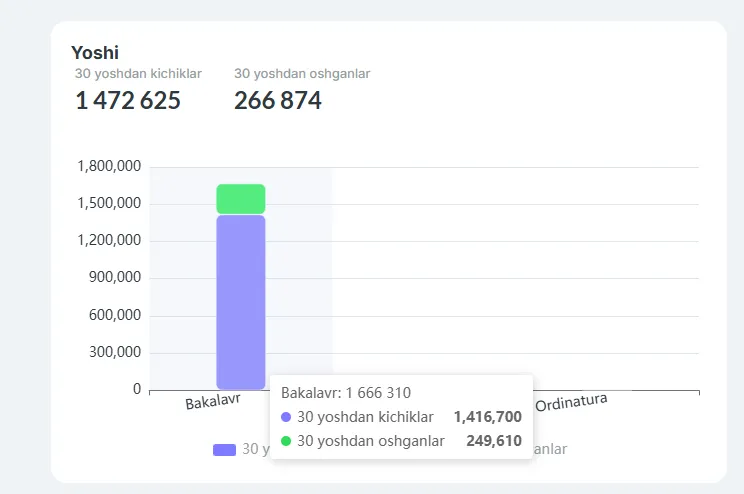Click the 'Yoshi' card title
The width and height of the screenshot is (744, 494).
(95, 53)
